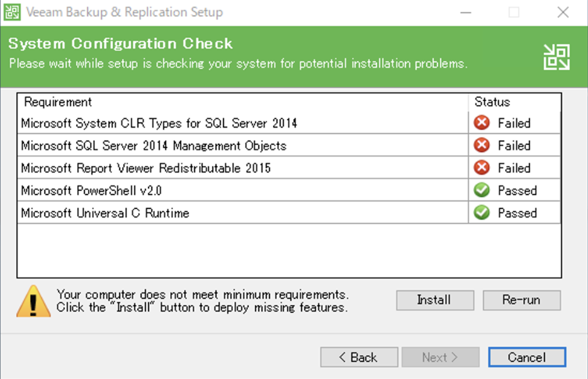The height and width of the screenshot is (379, 588).
Task: Click the yellow warning triangle icon
Action: coord(33,302)
